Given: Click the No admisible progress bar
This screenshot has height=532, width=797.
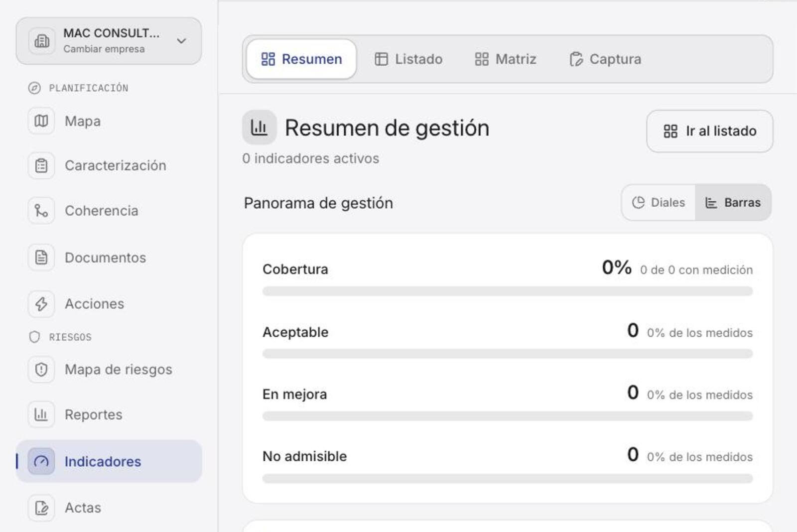Looking at the screenshot, I should coord(508,479).
